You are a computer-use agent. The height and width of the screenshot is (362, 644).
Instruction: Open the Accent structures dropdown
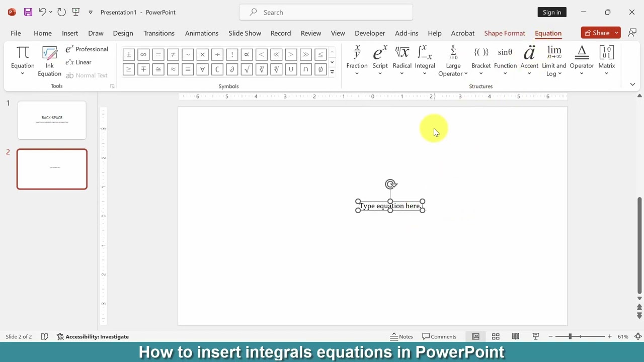click(x=529, y=61)
